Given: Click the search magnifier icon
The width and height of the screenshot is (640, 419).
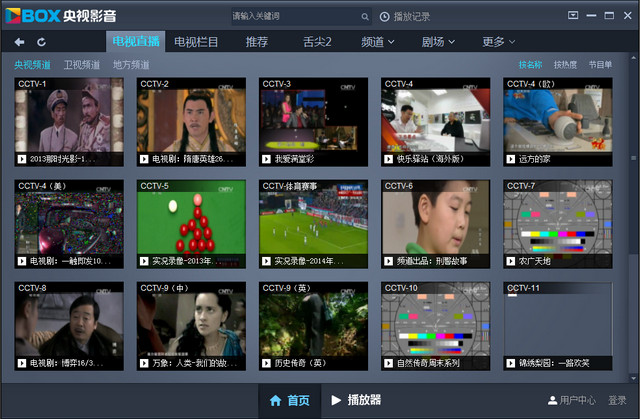Looking at the screenshot, I should 366,17.
